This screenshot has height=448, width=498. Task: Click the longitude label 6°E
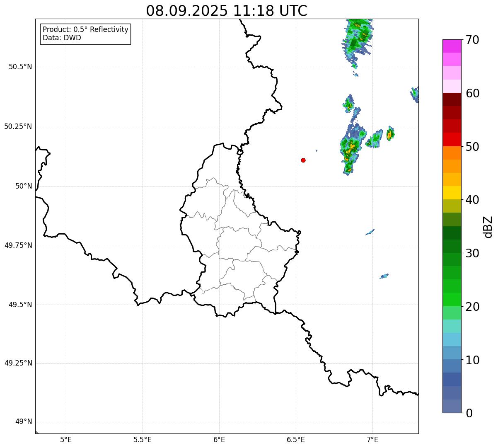coord(219,439)
